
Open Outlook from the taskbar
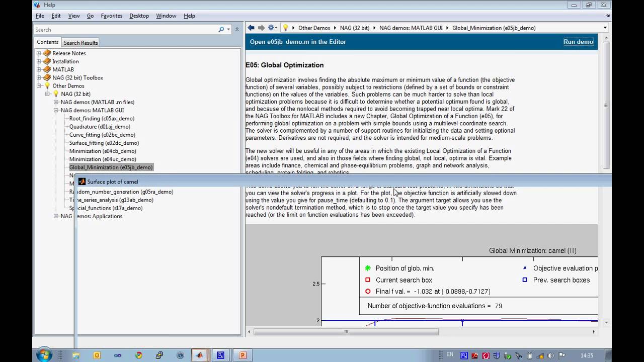click(97, 355)
